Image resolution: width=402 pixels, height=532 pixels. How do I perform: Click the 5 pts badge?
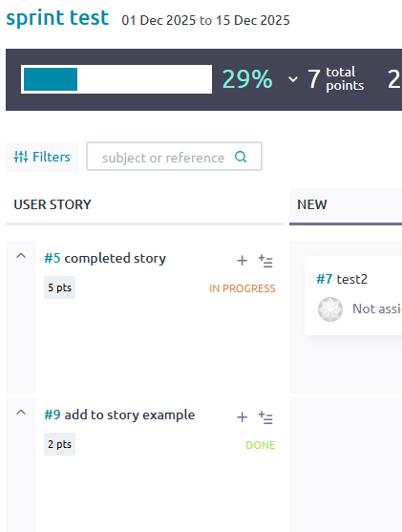[60, 287]
